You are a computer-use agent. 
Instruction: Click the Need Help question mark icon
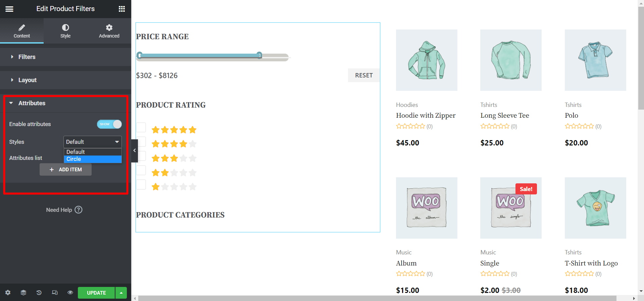tap(79, 210)
